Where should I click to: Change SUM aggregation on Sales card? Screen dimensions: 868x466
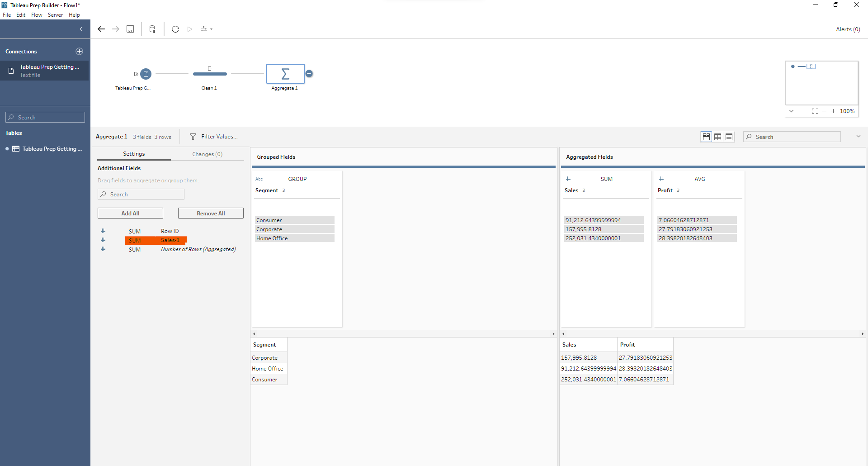tap(607, 179)
